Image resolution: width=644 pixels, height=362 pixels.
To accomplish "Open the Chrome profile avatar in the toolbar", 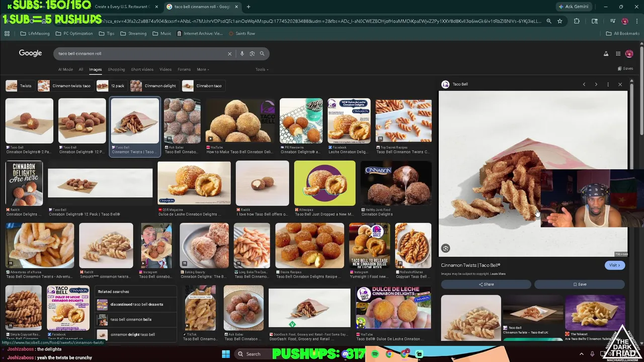I will click(625, 21).
